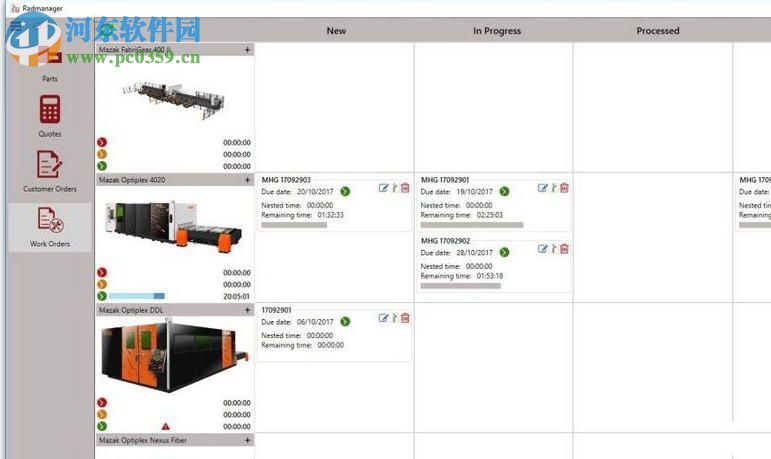The image size is (771, 459).
Task: Click Mazak FabriGear 400 machine image
Action: 174,99
